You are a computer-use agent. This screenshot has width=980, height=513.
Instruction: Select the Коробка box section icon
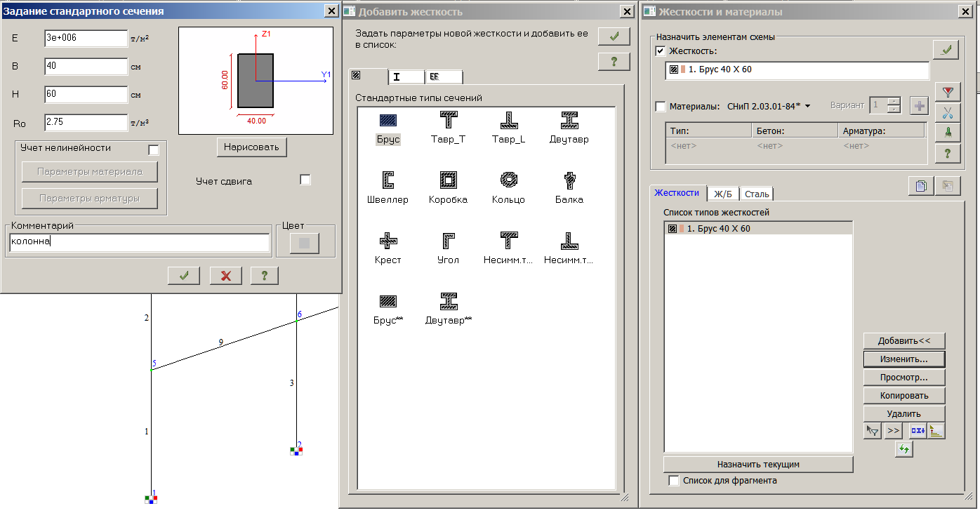click(448, 180)
